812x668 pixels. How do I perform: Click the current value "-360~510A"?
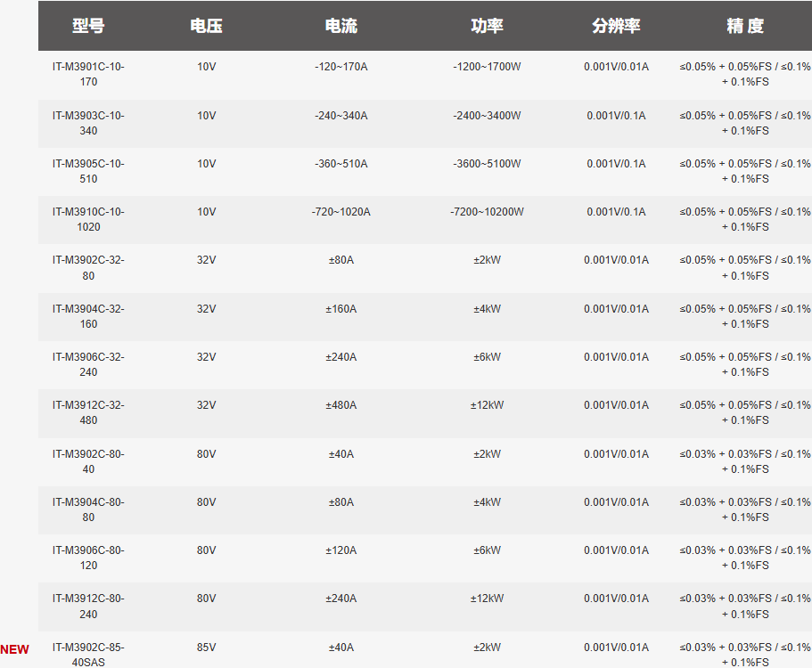point(340,164)
